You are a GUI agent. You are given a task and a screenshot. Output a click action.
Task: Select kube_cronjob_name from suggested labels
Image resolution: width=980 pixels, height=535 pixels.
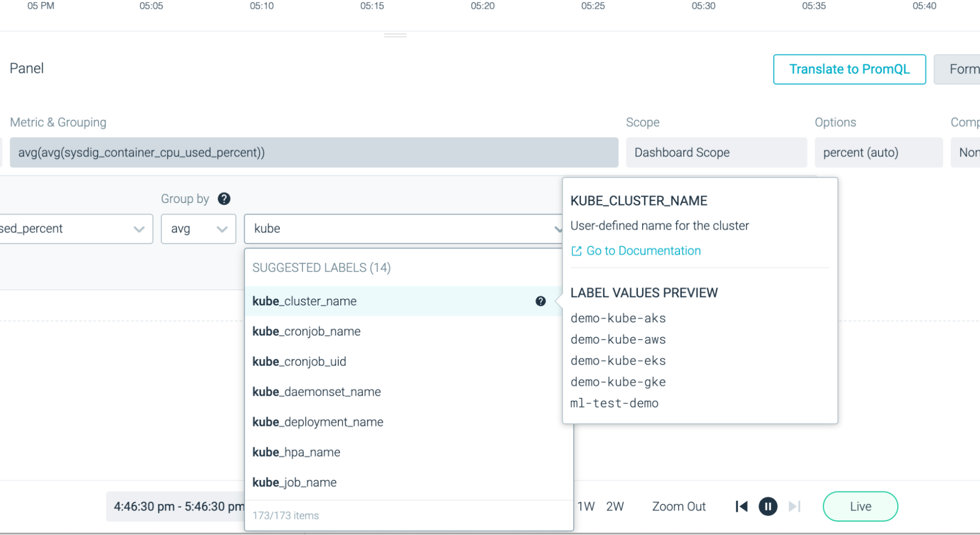pyautogui.click(x=306, y=331)
